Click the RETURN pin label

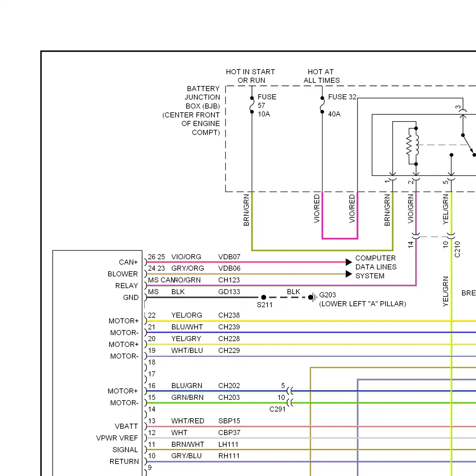(x=124, y=461)
